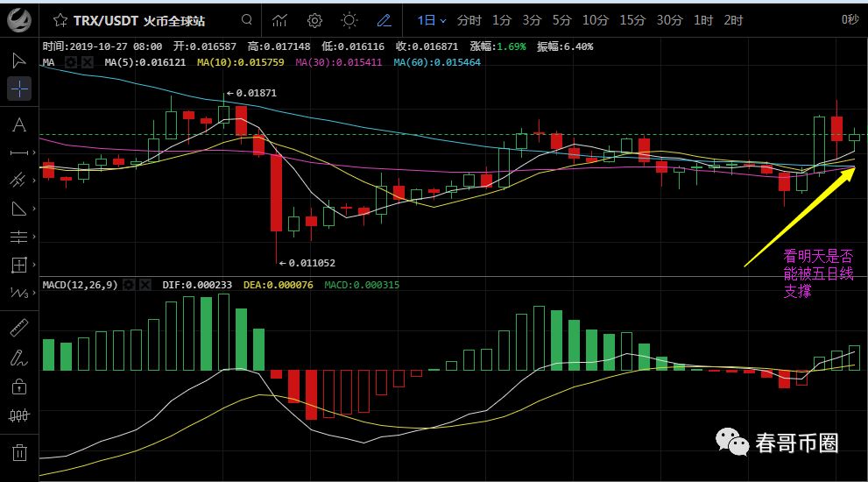Click the 0秒 countdown text
The width and height of the screenshot is (868, 482).
(x=850, y=20)
